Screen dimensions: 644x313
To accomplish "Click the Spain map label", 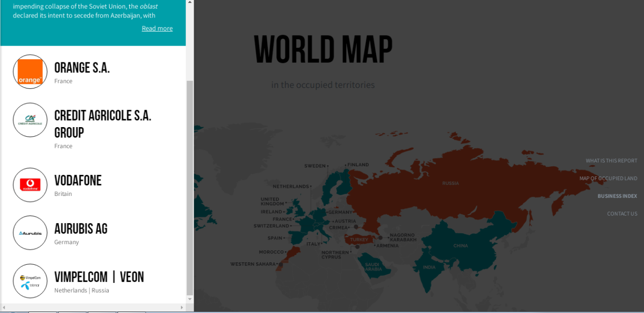I will click(x=275, y=238).
